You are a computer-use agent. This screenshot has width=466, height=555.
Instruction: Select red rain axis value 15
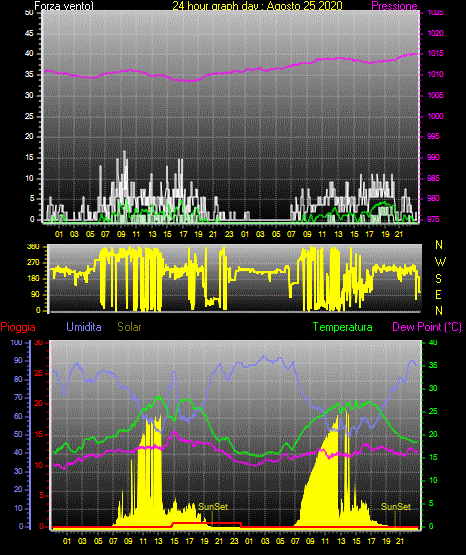click(x=38, y=434)
